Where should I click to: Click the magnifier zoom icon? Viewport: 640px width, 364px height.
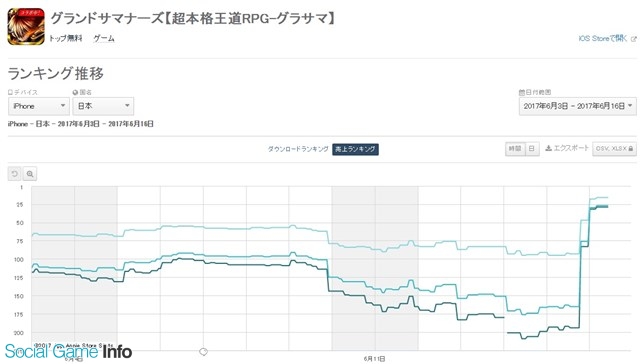click(30, 174)
